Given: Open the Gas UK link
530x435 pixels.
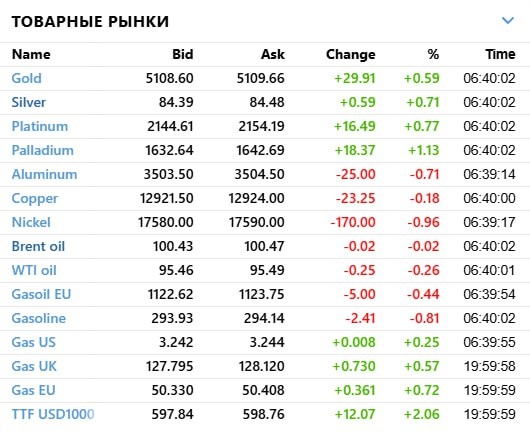Looking at the screenshot, I should 34,366.
